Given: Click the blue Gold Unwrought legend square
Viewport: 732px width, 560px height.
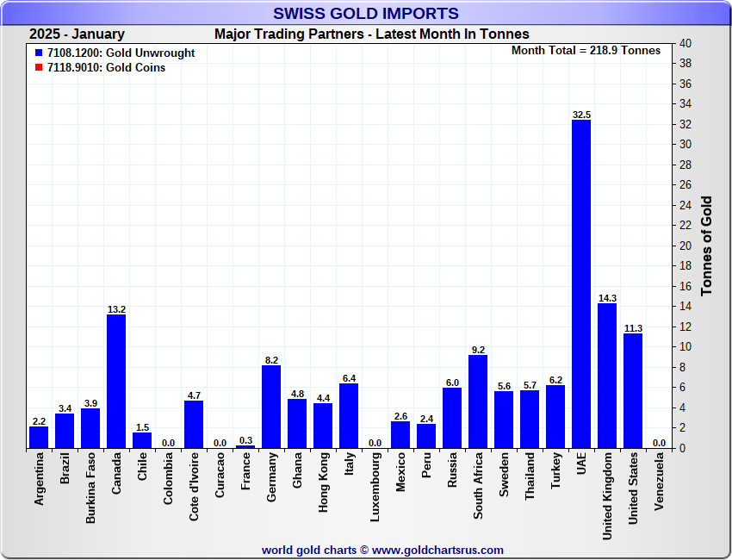Looking at the screenshot, I should (x=39, y=53).
